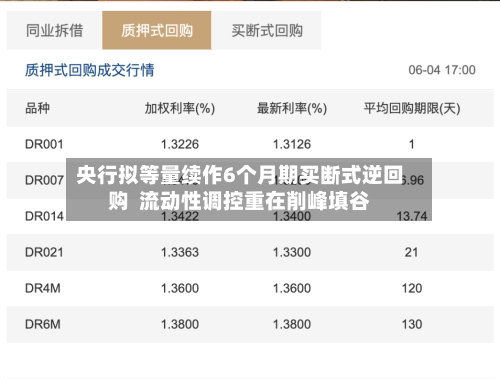
Task: Select the DR007 row label
Action: coord(44,180)
